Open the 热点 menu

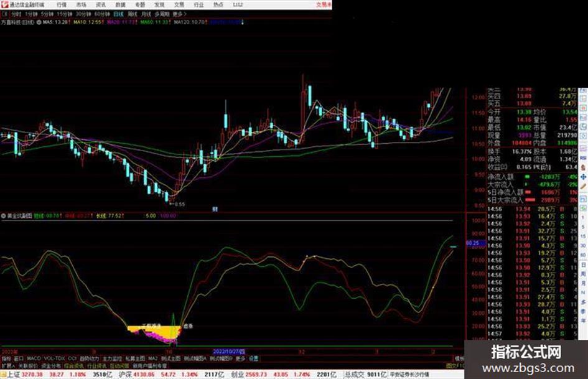pos(218,5)
